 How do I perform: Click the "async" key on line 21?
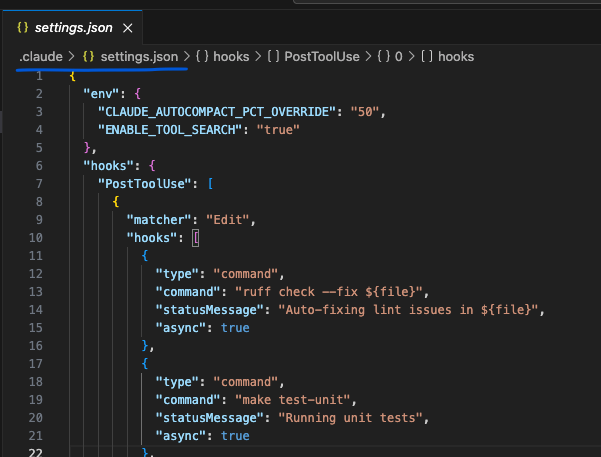pos(181,436)
